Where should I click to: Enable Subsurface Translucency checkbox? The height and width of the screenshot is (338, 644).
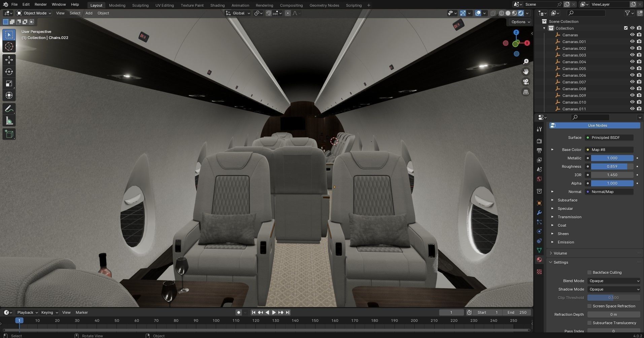(x=589, y=323)
